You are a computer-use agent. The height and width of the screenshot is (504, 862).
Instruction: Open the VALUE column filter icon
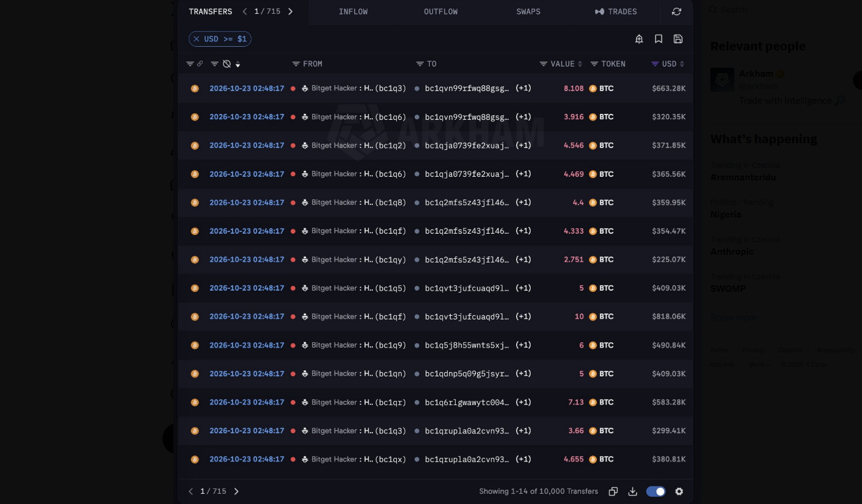pyautogui.click(x=543, y=64)
